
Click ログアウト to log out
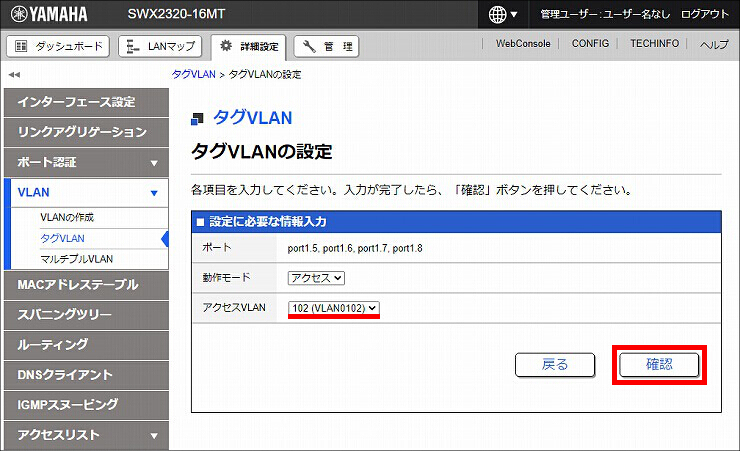tap(705, 14)
